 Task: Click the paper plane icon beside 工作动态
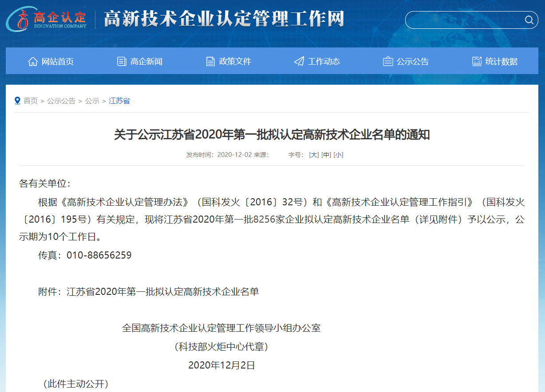click(299, 62)
